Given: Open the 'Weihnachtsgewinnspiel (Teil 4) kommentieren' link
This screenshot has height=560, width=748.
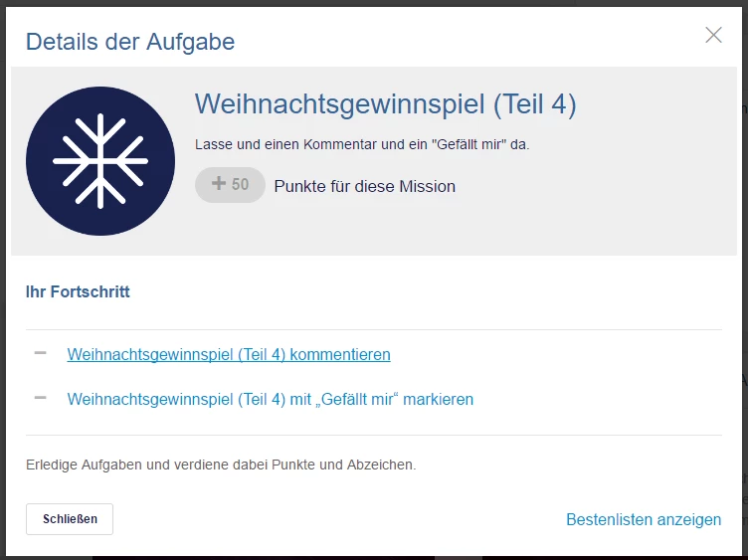Looking at the screenshot, I should (x=229, y=354).
